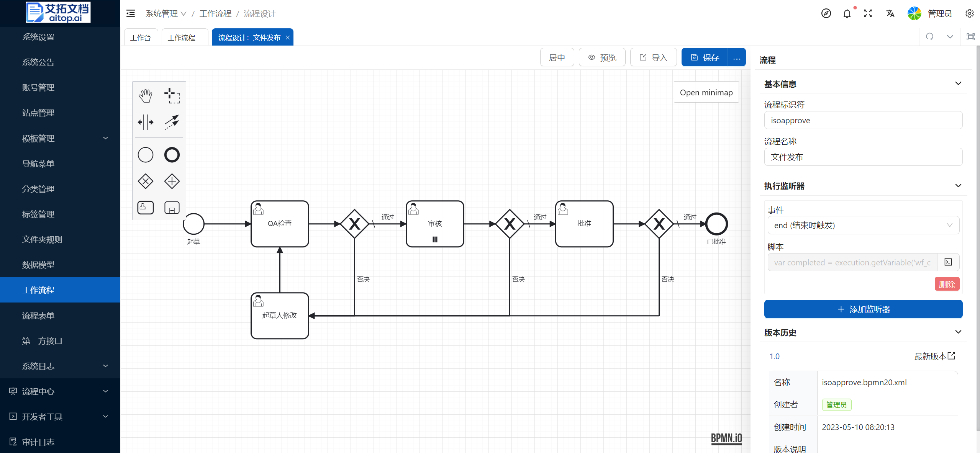Open the script editor icon

948,262
